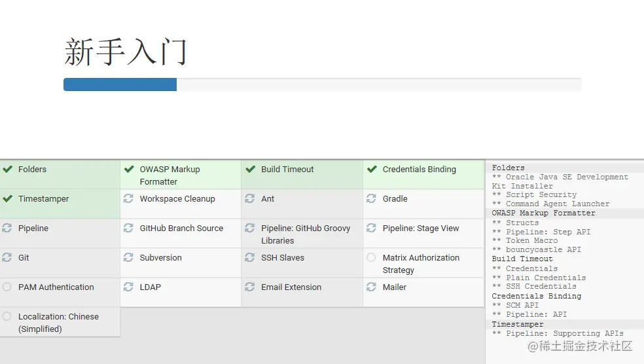The width and height of the screenshot is (644, 364).
Task: Click the Subversion plugin name
Action: click(160, 257)
